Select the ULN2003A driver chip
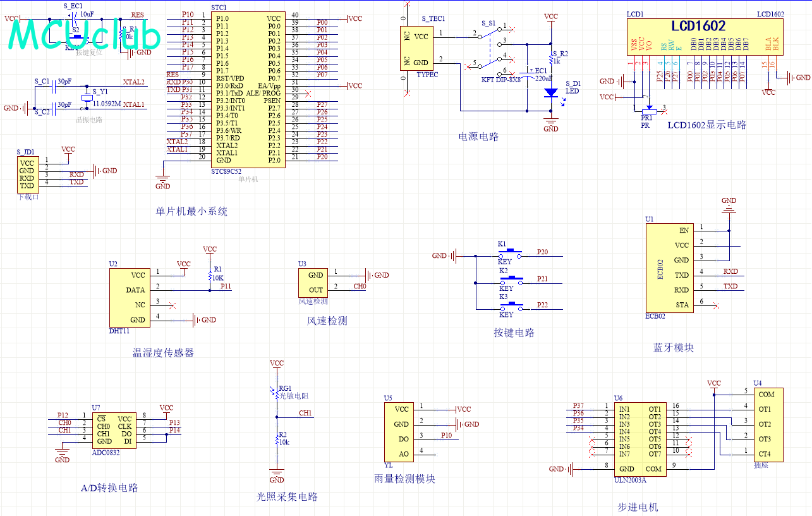The image size is (812, 516). pos(640,439)
